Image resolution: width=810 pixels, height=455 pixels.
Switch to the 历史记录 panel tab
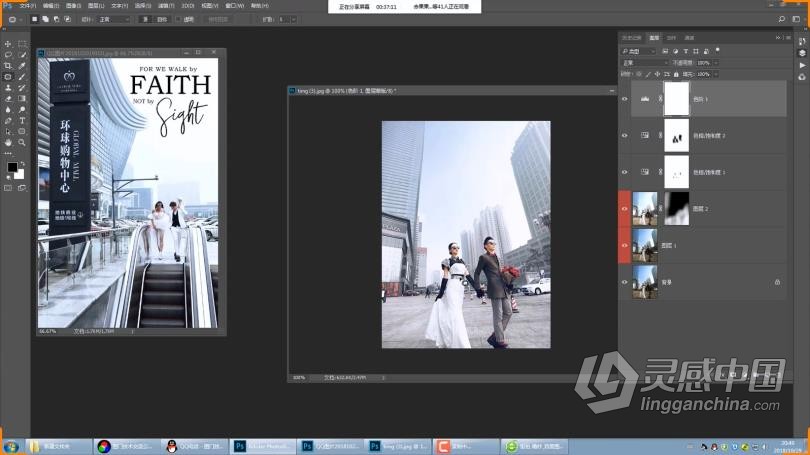[632, 38]
